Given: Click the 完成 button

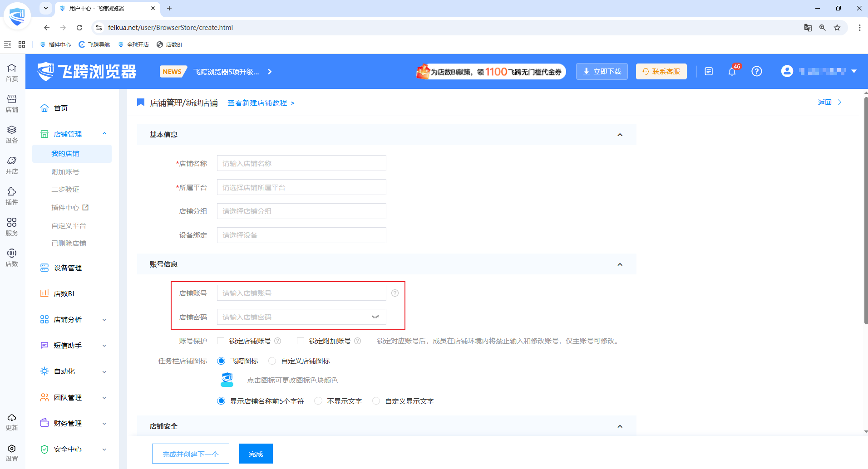Looking at the screenshot, I should click(x=256, y=454).
